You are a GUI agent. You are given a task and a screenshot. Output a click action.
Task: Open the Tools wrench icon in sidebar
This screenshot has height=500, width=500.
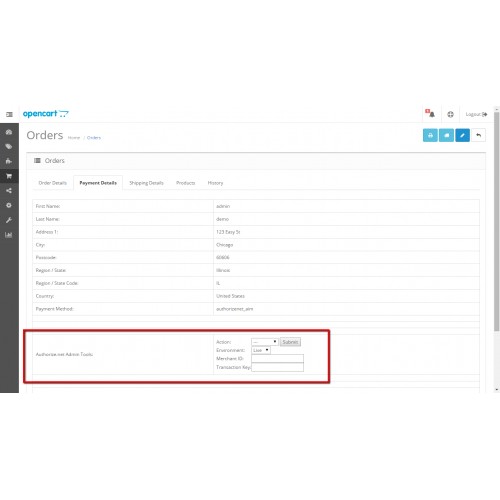[9, 220]
